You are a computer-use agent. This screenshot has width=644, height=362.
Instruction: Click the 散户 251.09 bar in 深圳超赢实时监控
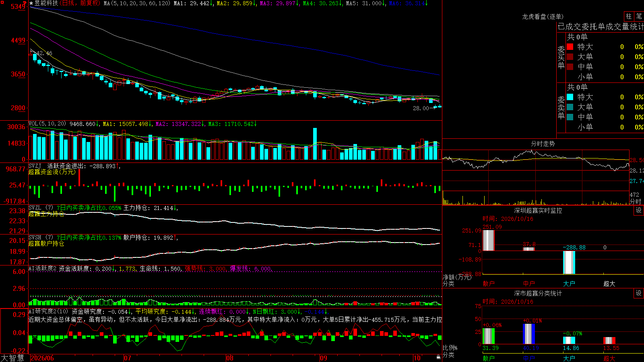click(489, 240)
